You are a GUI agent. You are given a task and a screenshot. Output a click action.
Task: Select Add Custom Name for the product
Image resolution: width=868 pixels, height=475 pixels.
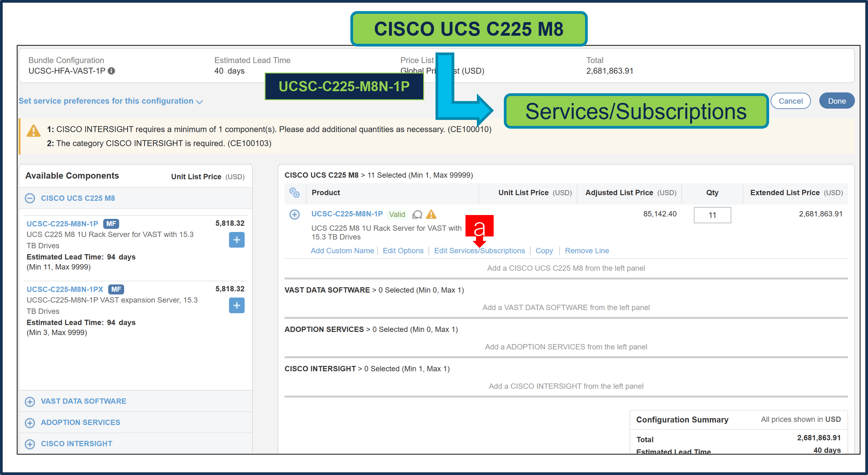pos(342,250)
